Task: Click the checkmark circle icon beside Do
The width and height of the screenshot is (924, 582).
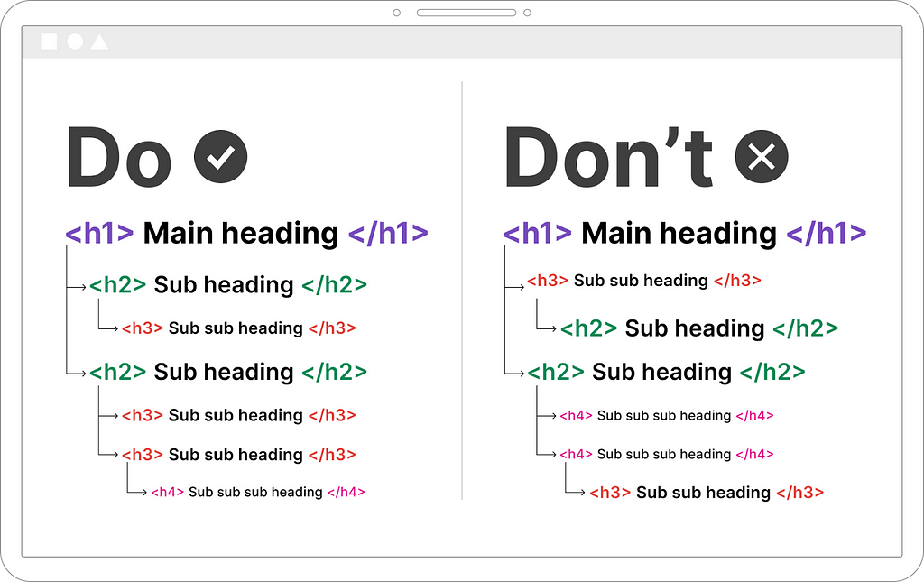Action: (x=221, y=157)
